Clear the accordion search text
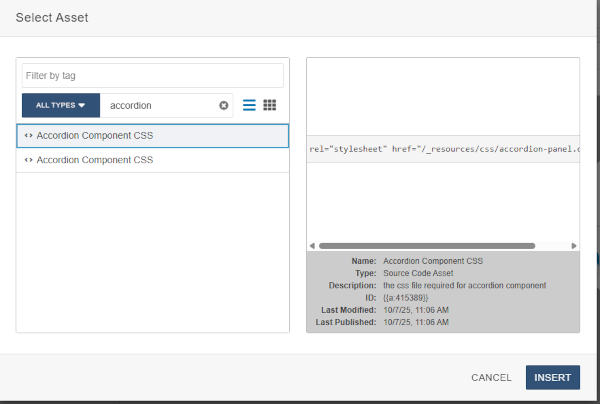The height and width of the screenshot is (404, 600). click(224, 105)
